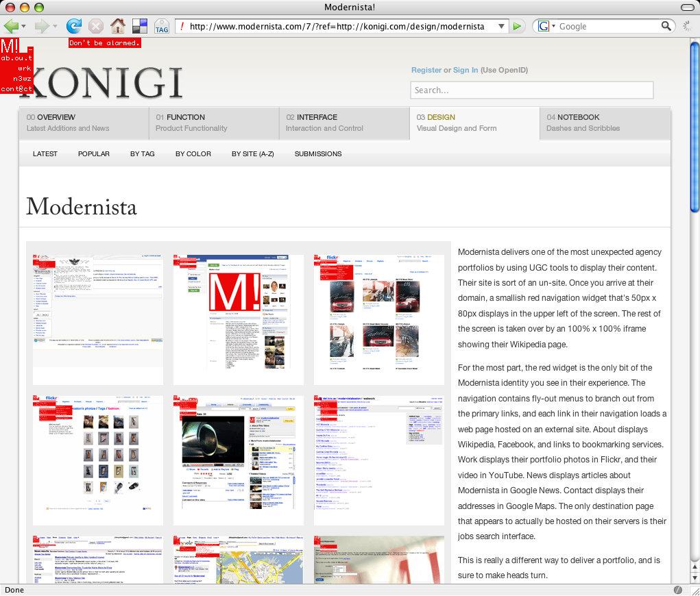Viewport: 700px width, 596px height.
Task: Open the ab.ou.t link in red widget
Action: tap(16, 58)
